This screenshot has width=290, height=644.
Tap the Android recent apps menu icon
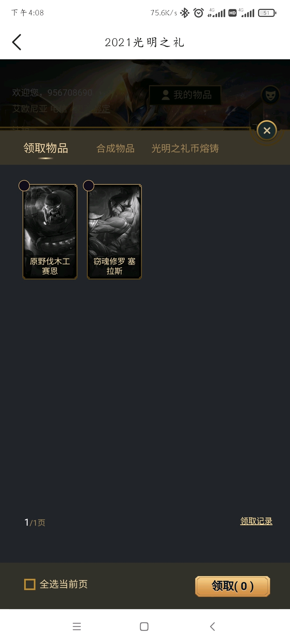coord(77,627)
